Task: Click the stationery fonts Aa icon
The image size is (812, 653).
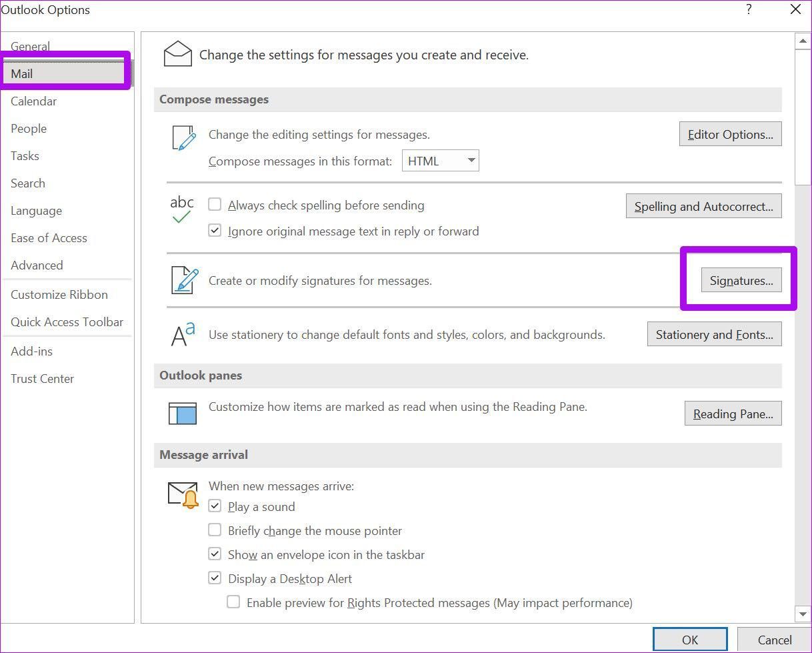Action: pyautogui.click(x=183, y=334)
